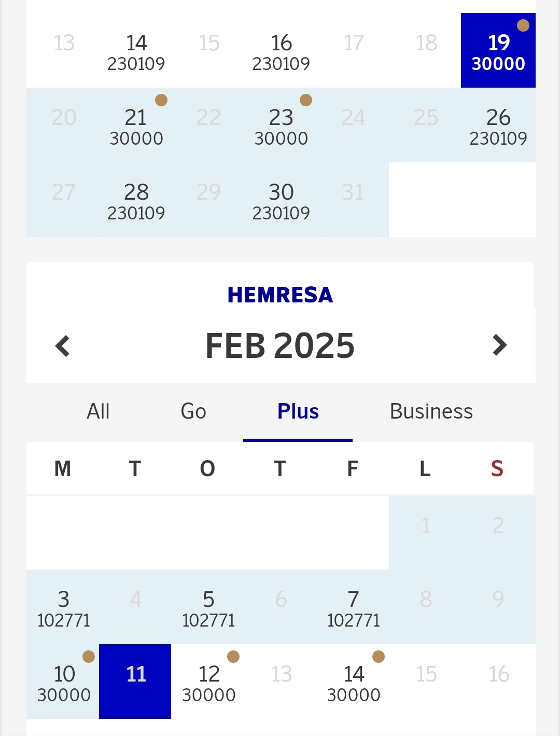The image size is (560, 736).
Task: Select outbound date 19 with 30000 points
Action: pos(498,51)
